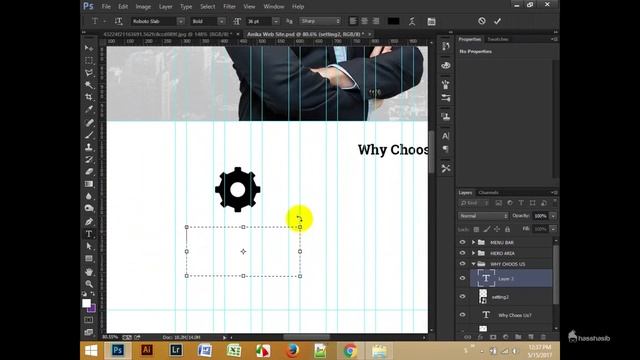Select the Magic Wand tool
The height and width of the screenshot is (360, 640).
click(89, 85)
